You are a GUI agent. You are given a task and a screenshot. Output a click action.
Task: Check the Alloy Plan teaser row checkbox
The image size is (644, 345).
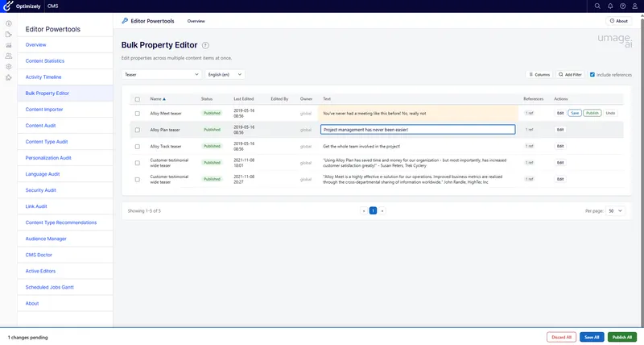tap(138, 130)
